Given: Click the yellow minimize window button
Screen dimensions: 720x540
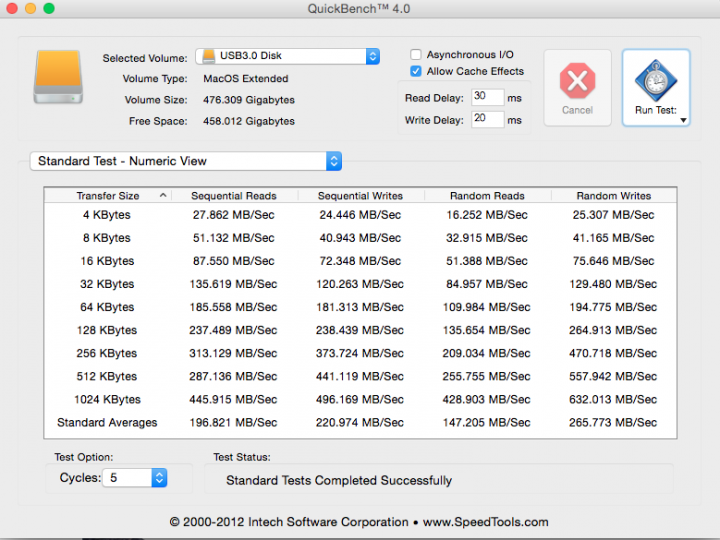Looking at the screenshot, I should pyautogui.click(x=31, y=9).
